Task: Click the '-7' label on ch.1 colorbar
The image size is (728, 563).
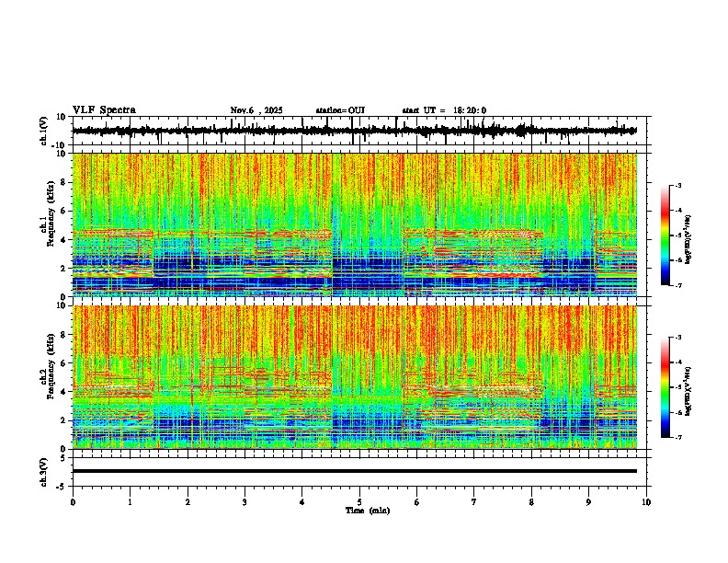Action: click(x=677, y=285)
